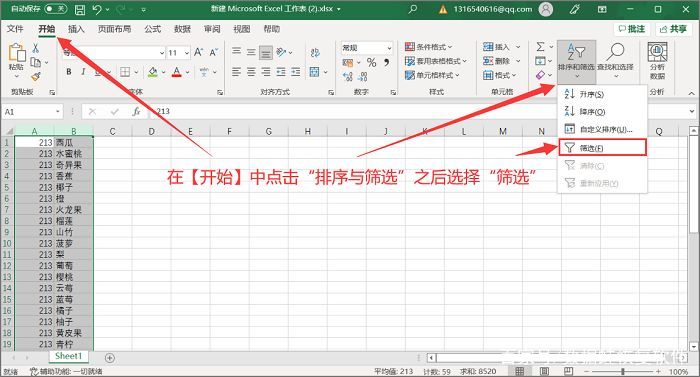
Task: Click the Merge and Center icon
Action: [315, 71]
